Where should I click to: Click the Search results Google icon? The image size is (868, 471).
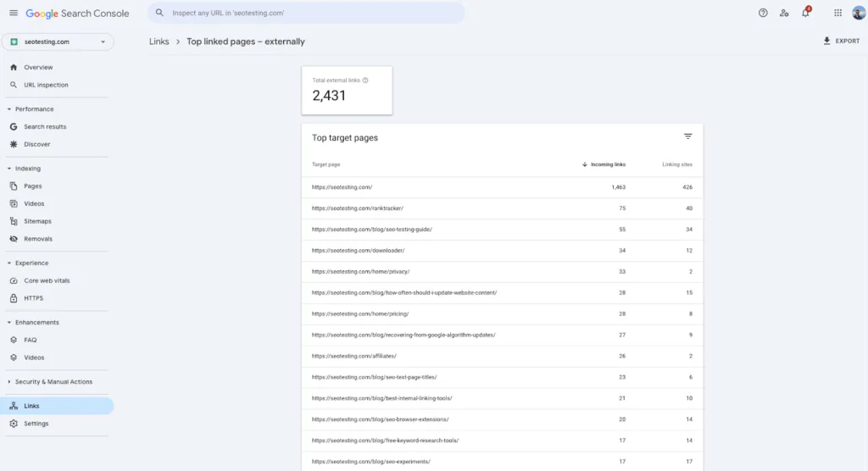click(14, 127)
